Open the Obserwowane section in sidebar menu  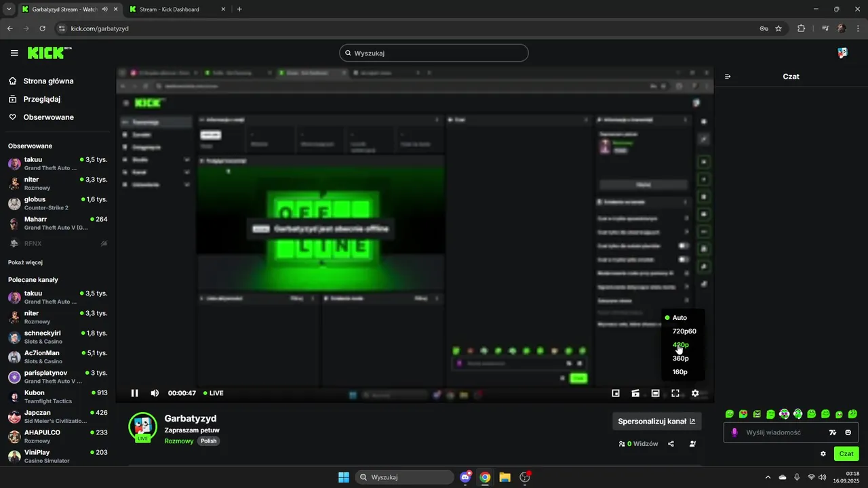tap(48, 117)
